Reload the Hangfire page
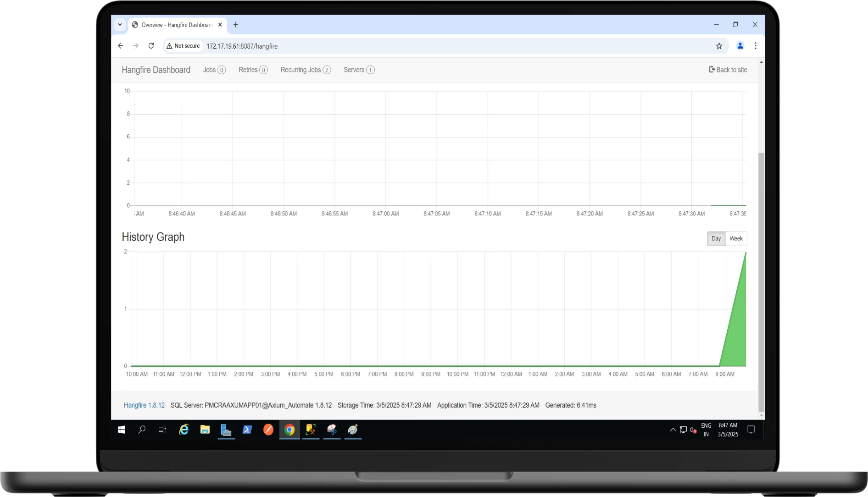 click(151, 46)
